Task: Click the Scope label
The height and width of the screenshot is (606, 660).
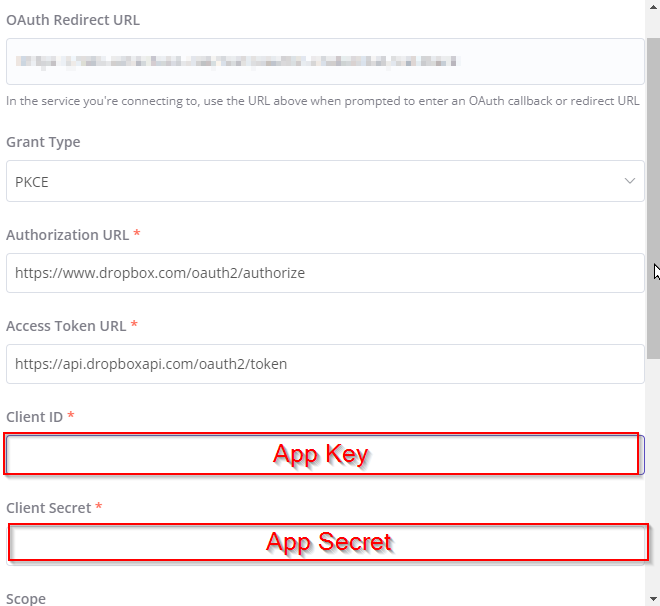Action: (26, 598)
